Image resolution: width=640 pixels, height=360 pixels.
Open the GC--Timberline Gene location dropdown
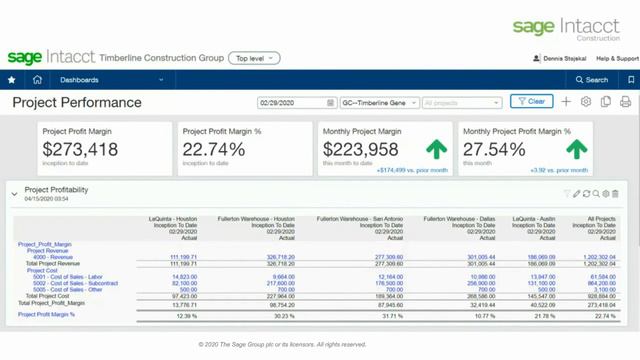point(380,103)
